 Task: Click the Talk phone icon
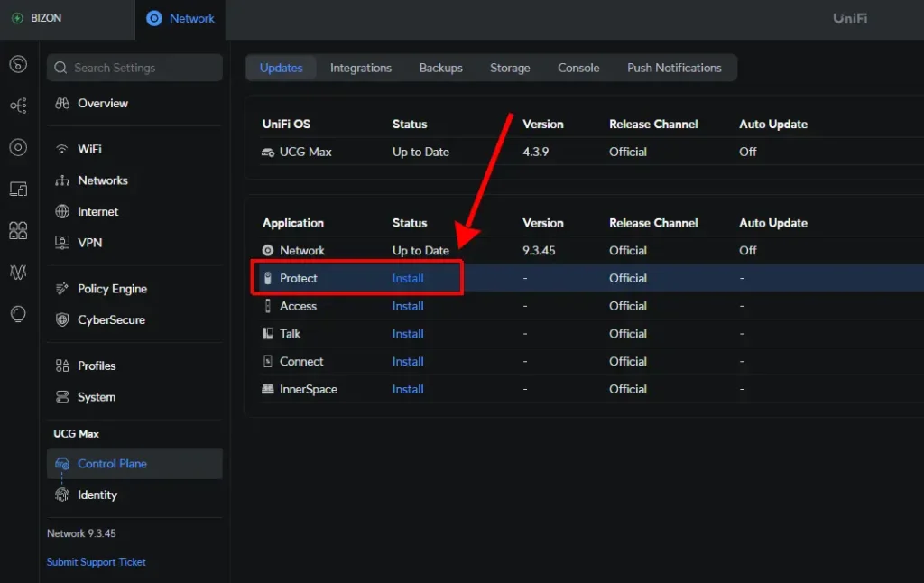267,334
